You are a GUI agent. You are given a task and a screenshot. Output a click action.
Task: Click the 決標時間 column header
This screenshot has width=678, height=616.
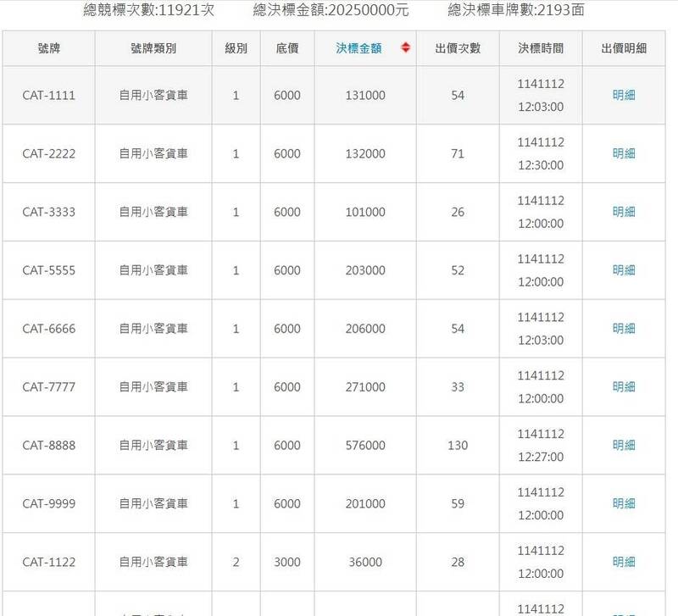point(541,48)
